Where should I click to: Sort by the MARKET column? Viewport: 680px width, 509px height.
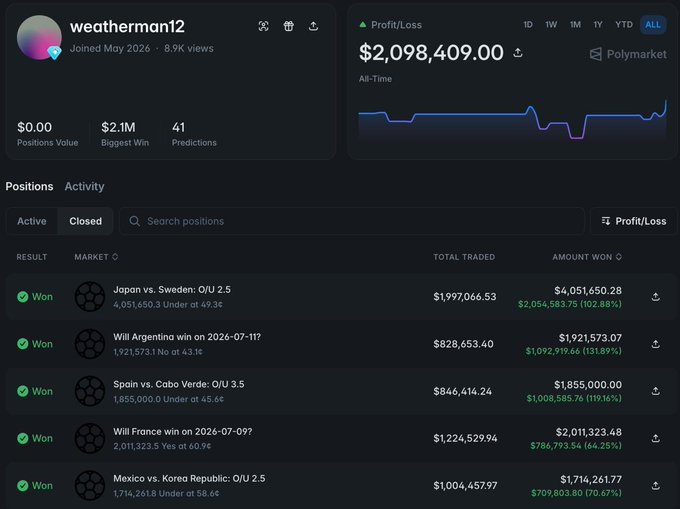click(96, 257)
